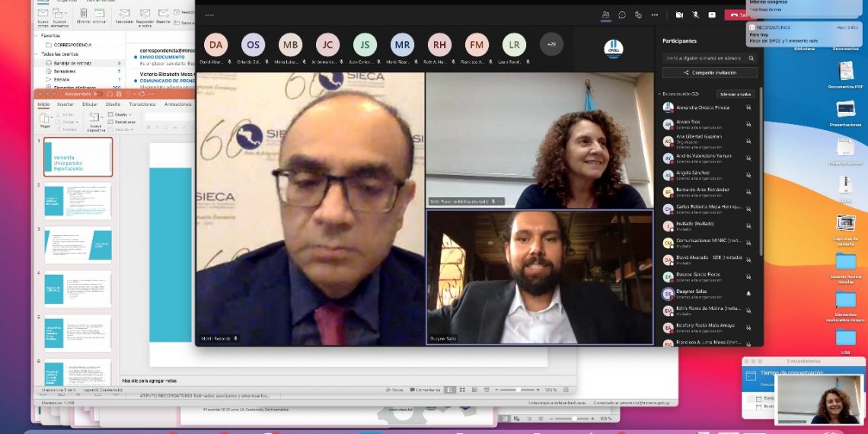868x434 pixels.
Task: Toggle the microphone mute button
Action: click(696, 14)
